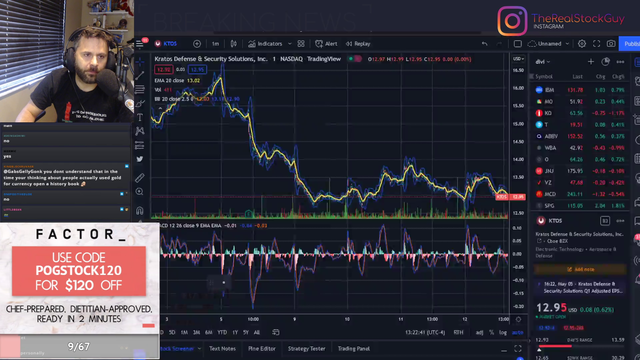This screenshot has width=640, height=360.
Task: Toggle the market status indicator switch
Action: click(x=355, y=59)
